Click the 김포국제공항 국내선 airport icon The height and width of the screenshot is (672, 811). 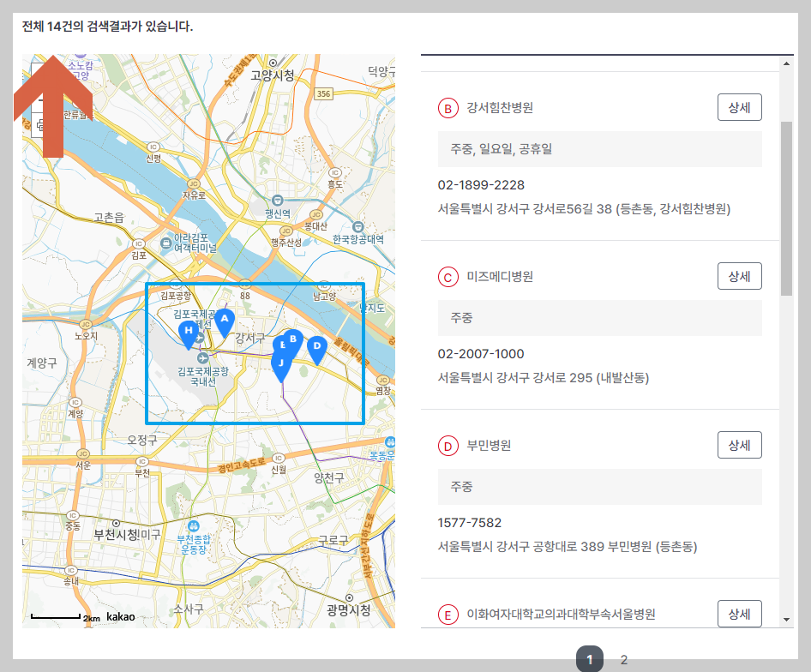click(x=202, y=357)
